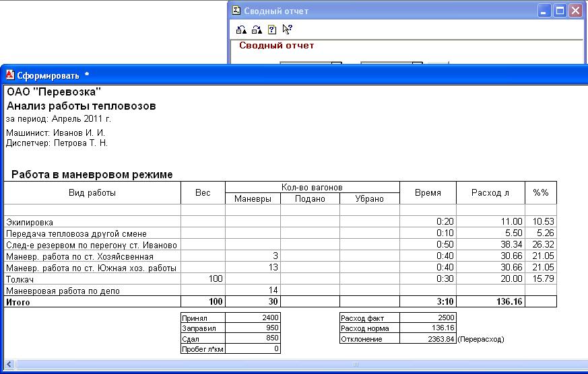
Task: Select the ОАО "Перевозка" company title
Action: [x=54, y=91]
